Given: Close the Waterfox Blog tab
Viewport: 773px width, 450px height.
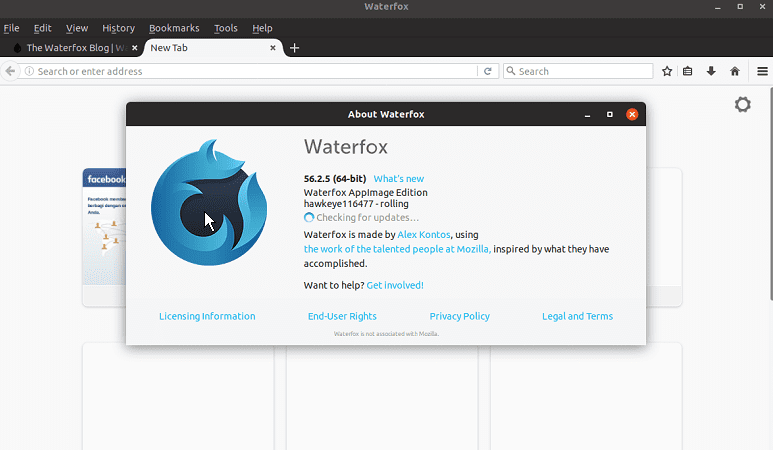Looking at the screenshot, I should point(135,48).
